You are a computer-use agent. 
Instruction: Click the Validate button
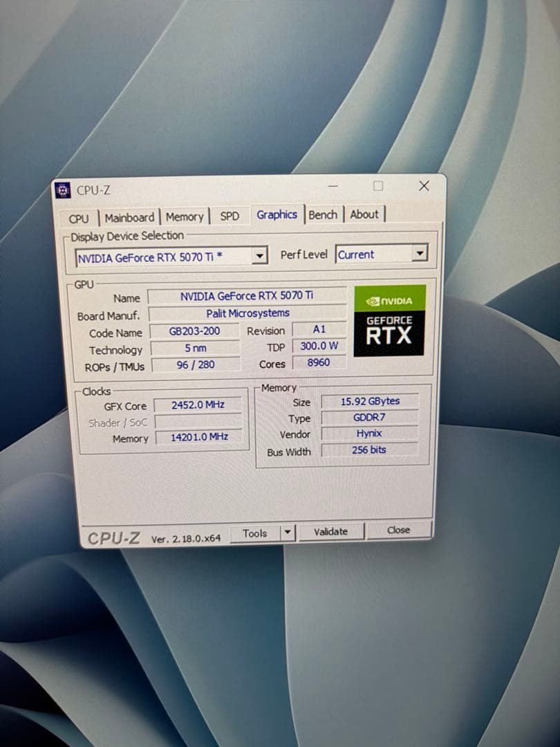tap(331, 531)
